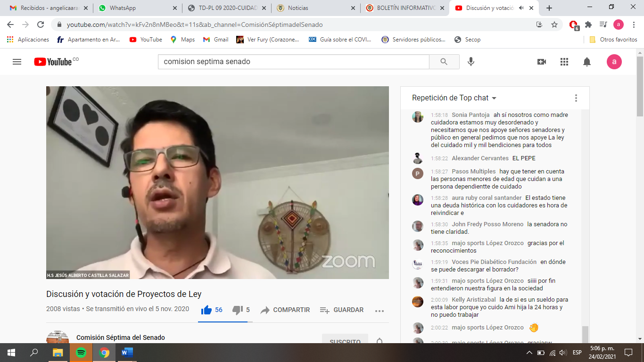Open Chrome reading list icon in toolbar
This screenshot has height=362, width=644.
point(603,25)
